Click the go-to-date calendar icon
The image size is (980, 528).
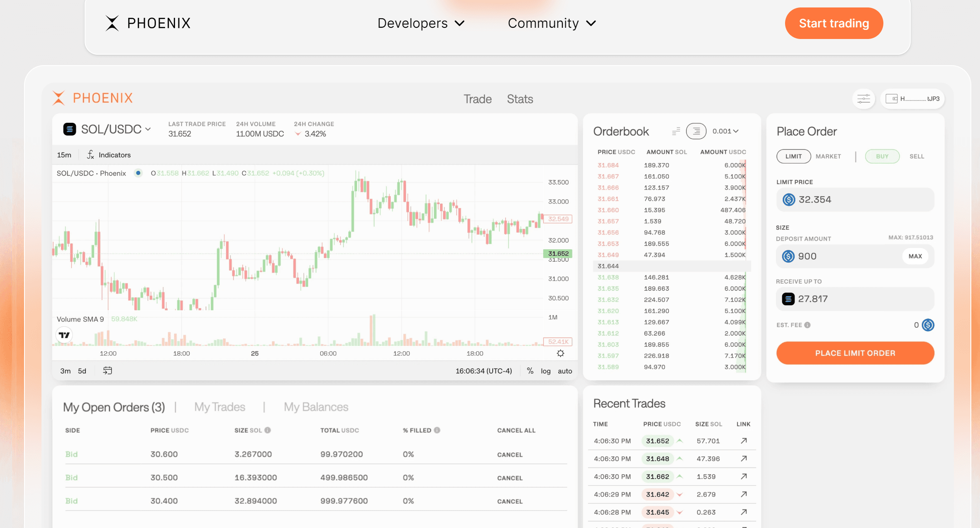(x=107, y=370)
